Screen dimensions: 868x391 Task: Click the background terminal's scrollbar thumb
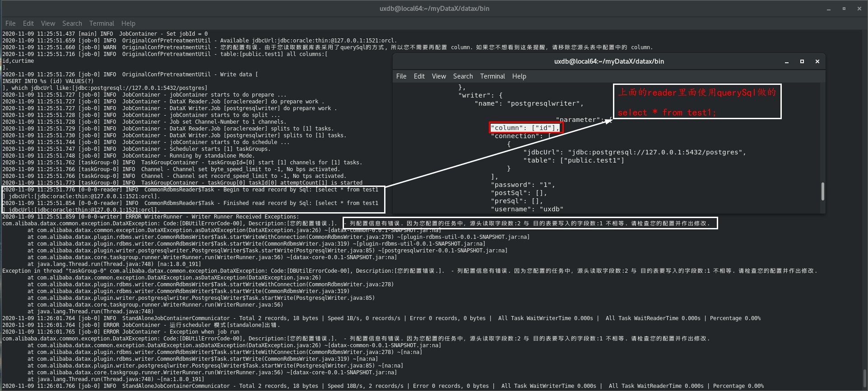865,378
